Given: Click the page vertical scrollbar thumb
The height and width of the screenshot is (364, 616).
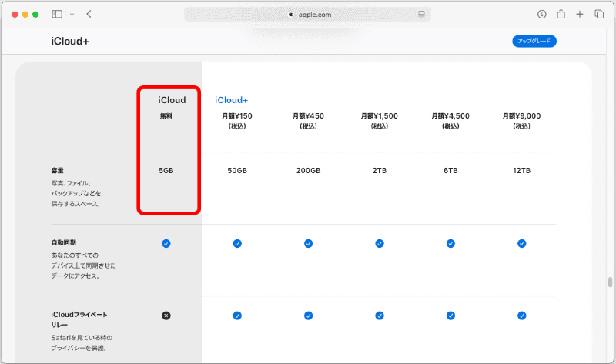Looking at the screenshot, I should point(610,282).
